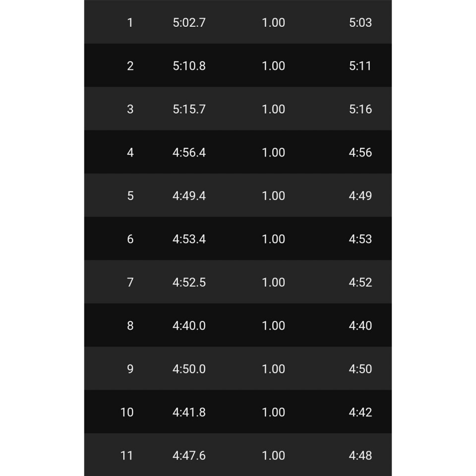Select lap 4 row number
The width and height of the screenshot is (476, 476).
click(130, 152)
